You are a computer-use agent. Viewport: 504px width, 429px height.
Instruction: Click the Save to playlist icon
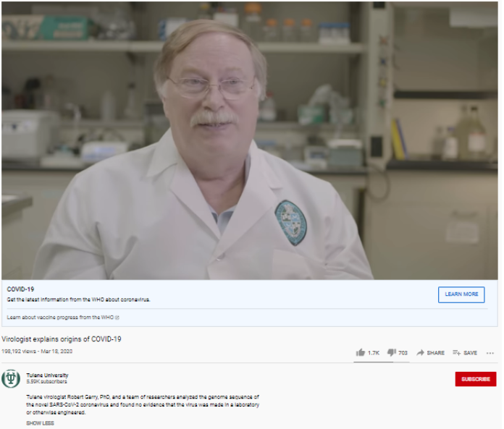pyautogui.click(x=457, y=353)
